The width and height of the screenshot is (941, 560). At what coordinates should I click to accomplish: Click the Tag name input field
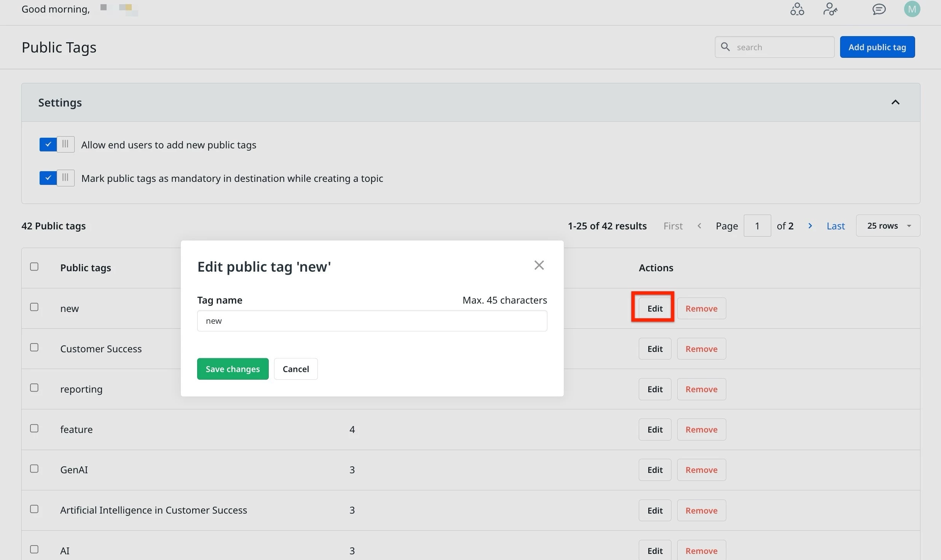tap(372, 321)
